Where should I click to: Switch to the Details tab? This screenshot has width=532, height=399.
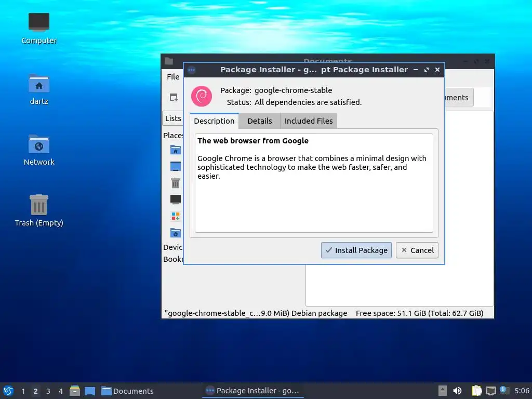click(x=260, y=121)
